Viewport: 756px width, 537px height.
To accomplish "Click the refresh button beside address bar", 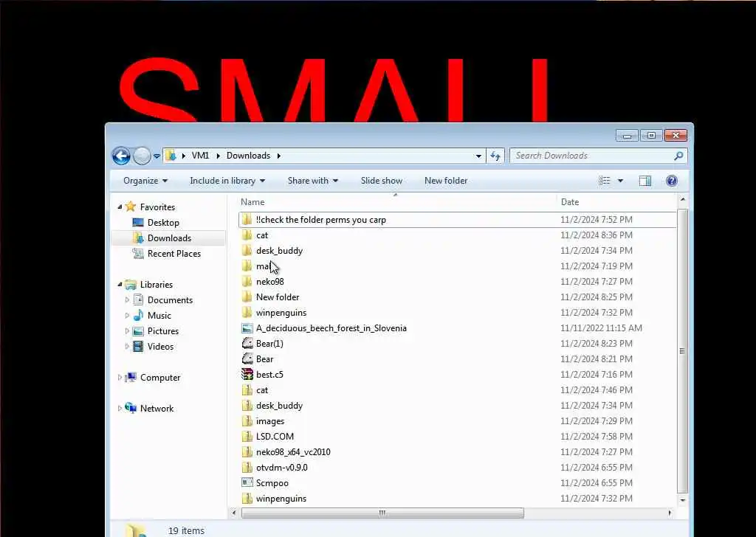I will point(495,156).
